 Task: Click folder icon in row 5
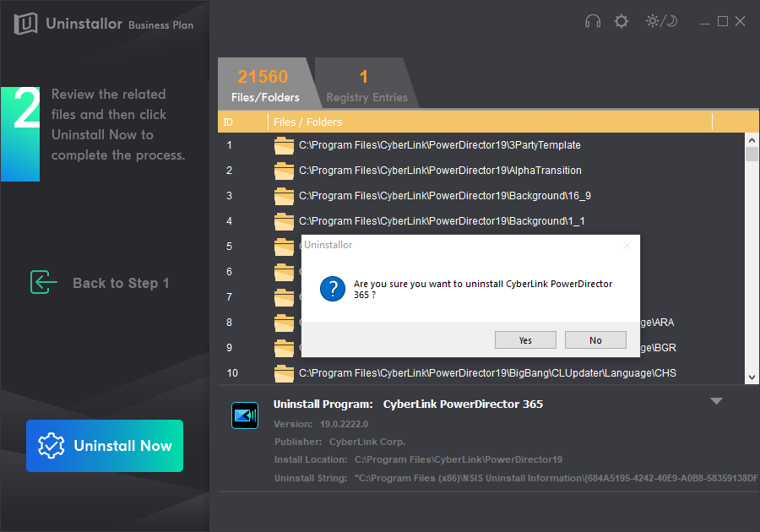[x=284, y=247]
